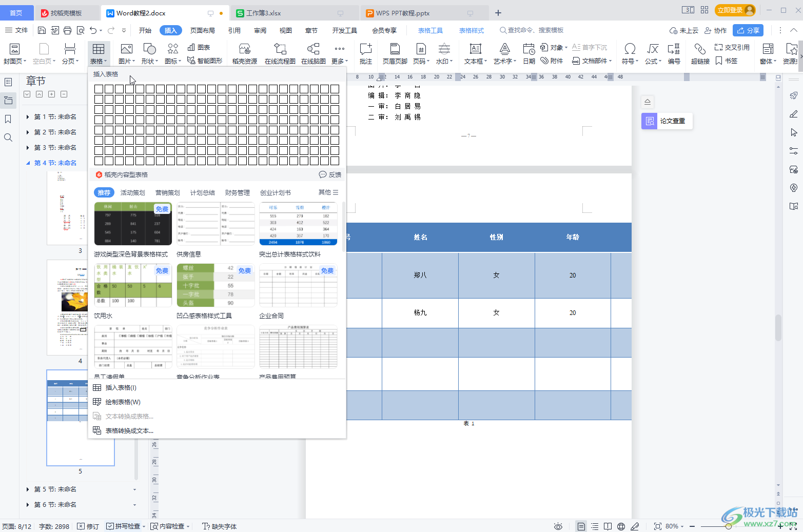Switch to 页面布局 ribbon tab

coord(203,30)
